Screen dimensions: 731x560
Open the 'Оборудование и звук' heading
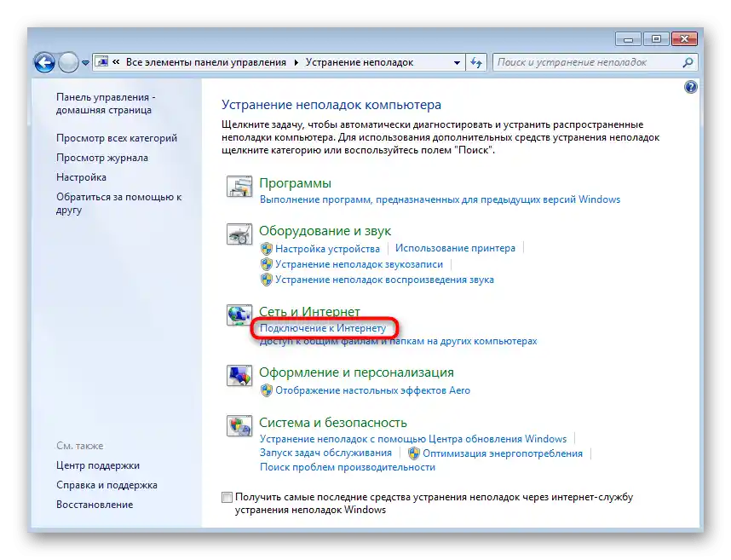coord(325,231)
